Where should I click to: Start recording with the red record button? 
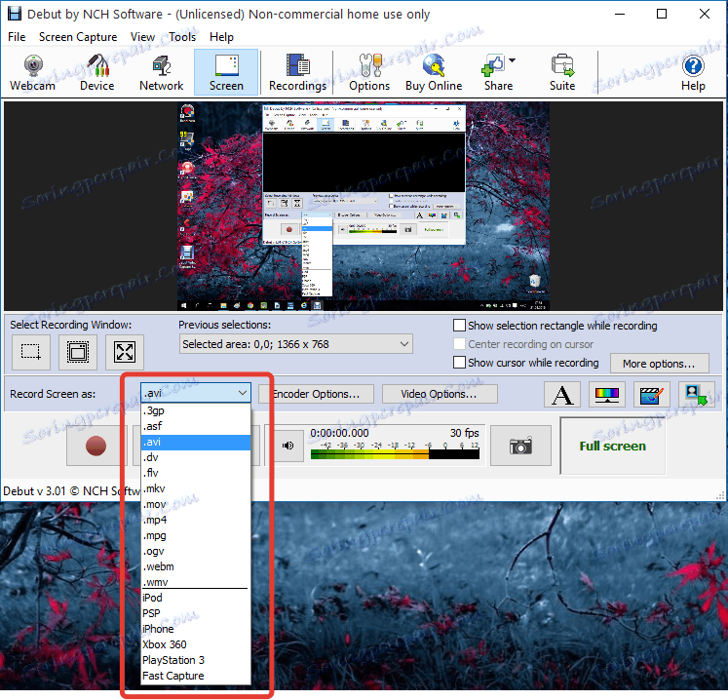click(x=96, y=446)
